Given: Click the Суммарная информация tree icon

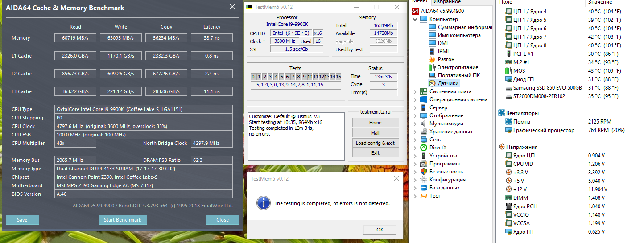Looking at the screenshot, I should [x=432, y=27].
